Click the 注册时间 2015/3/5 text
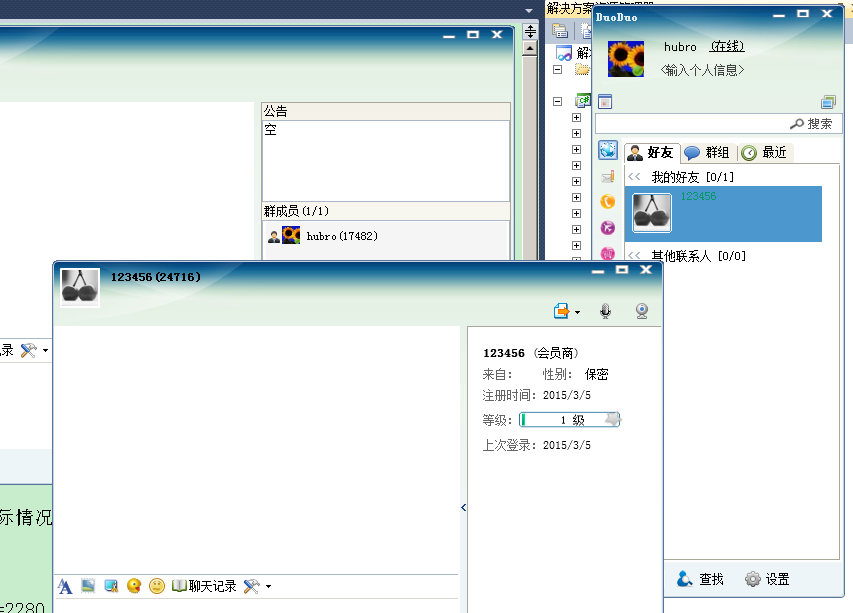The image size is (853, 613). [x=536, y=395]
